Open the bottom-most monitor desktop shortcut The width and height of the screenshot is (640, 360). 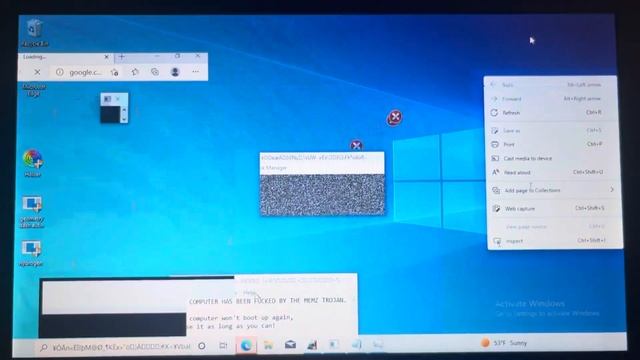click(x=31, y=253)
